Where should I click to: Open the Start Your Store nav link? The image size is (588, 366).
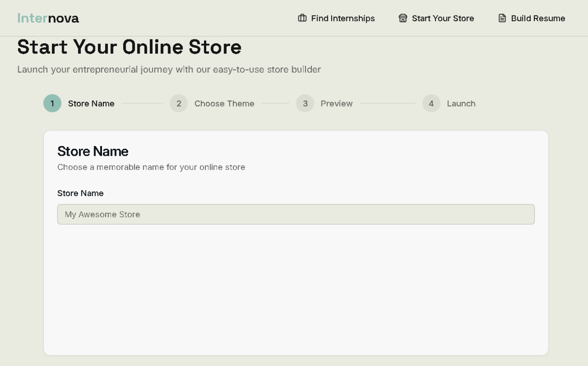point(443,18)
